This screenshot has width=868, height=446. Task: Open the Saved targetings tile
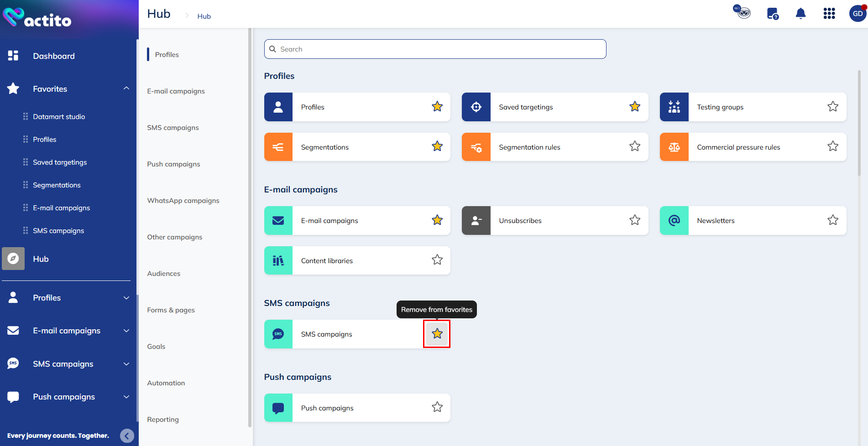(x=526, y=107)
